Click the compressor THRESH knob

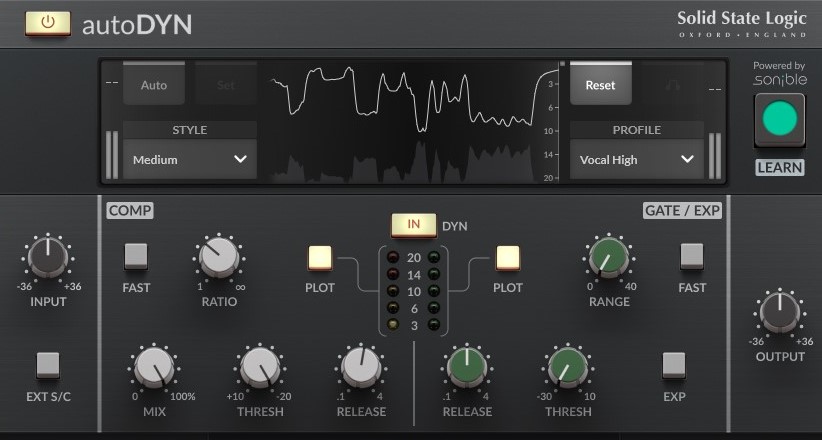click(259, 368)
